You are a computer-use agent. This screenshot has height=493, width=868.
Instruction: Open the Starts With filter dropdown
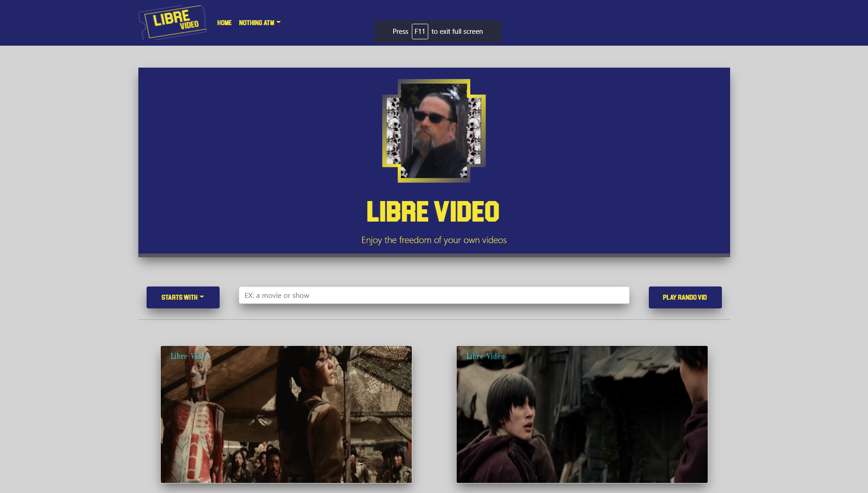[x=183, y=297]
